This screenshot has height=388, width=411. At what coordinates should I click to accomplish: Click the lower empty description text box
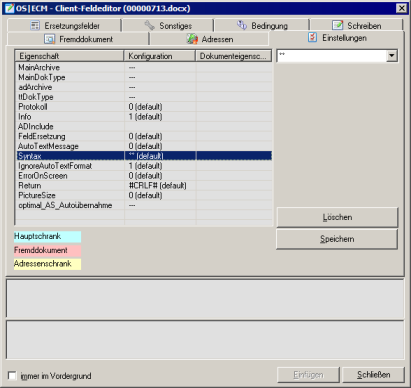(x=205, y=339)
